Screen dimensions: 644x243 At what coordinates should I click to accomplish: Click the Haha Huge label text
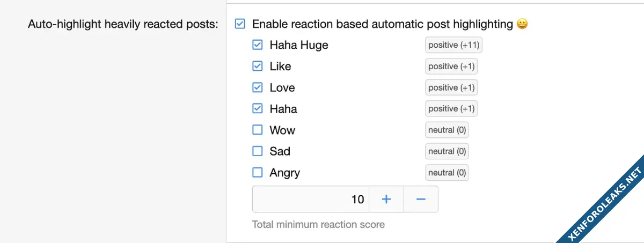[299, 45]
